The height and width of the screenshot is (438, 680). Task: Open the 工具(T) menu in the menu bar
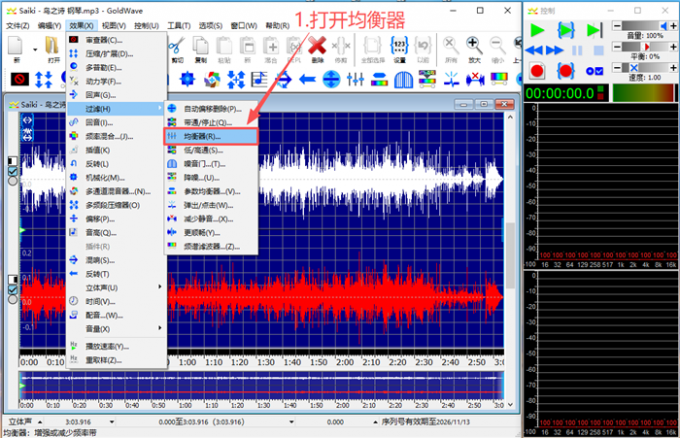pyautogui.click(x=179, y=24)
